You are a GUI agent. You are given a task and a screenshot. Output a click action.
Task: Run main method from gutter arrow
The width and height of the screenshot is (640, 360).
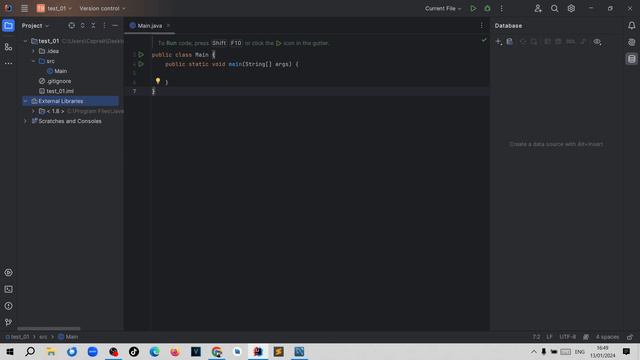tap(141, 64)
